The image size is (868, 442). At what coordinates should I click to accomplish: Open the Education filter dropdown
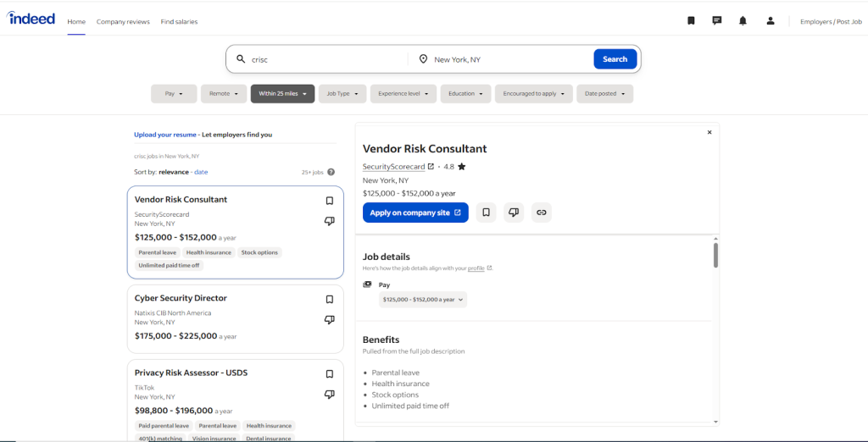(465, 93)
